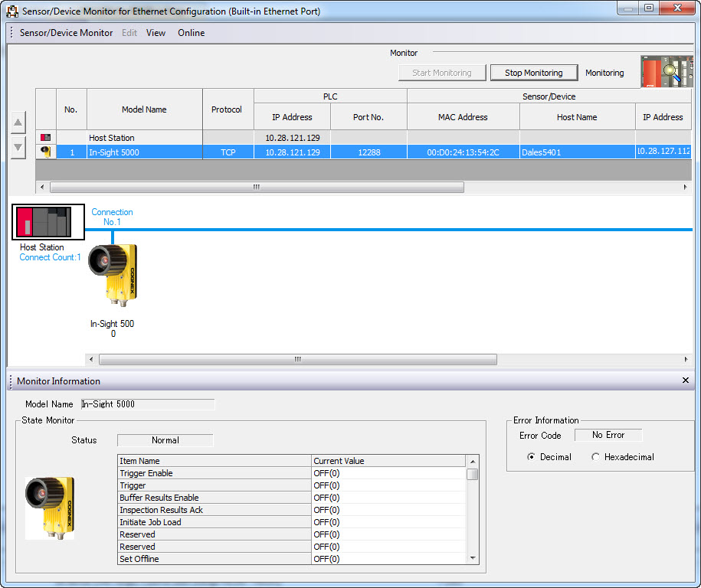This screenshot has height=588, width=701.
Task: Click the Stop Monitoring button
Action: [533, 73]
